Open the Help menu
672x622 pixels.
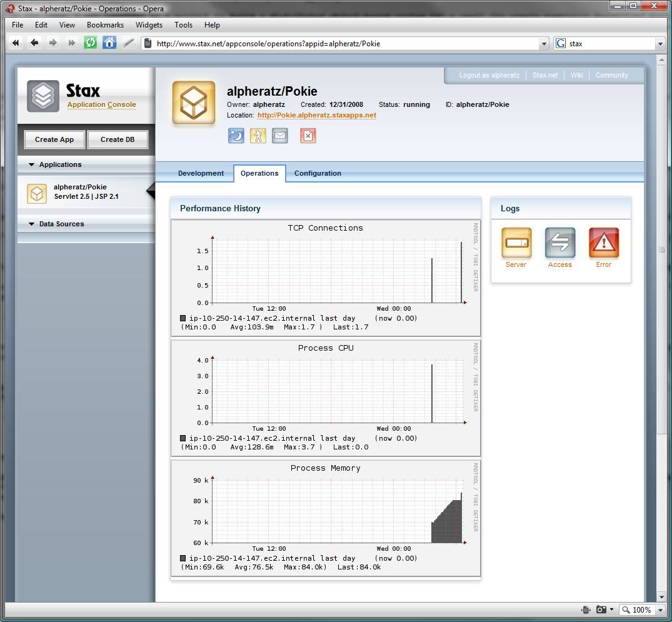pyautogui.click(x=212, y=25)
